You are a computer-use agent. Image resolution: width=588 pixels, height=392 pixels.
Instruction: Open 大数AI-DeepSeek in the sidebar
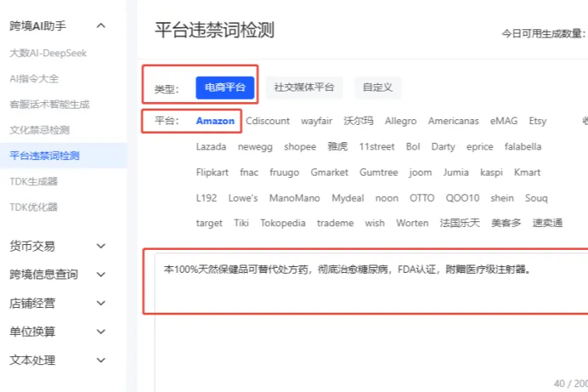coord(48,53)
